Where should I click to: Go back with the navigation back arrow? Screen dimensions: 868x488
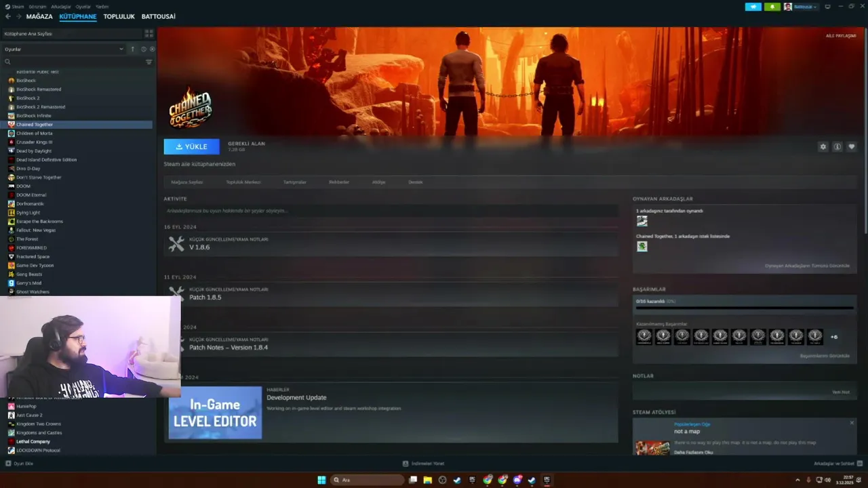[8, 16]
